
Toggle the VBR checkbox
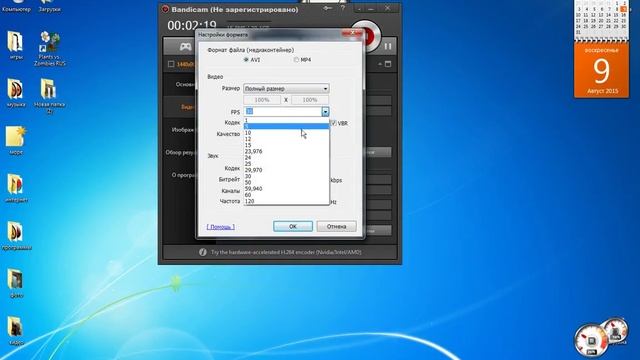point(333,123)
